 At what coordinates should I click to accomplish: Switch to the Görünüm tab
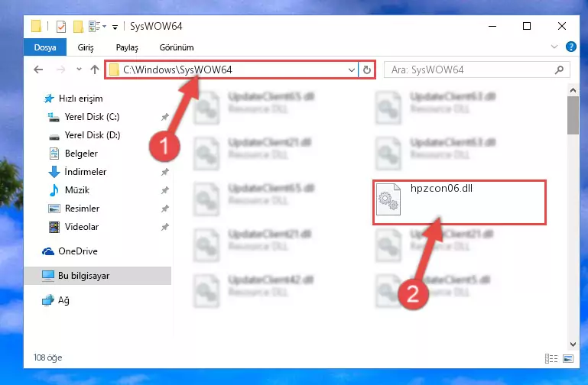(x=177, y=47)
